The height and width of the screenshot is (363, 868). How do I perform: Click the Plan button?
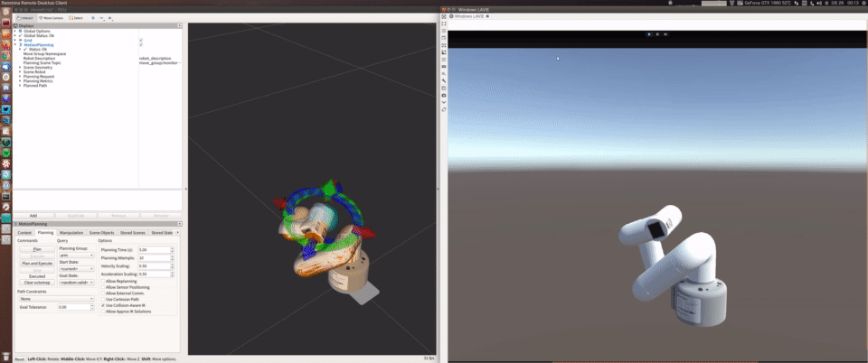pos(37,250)
